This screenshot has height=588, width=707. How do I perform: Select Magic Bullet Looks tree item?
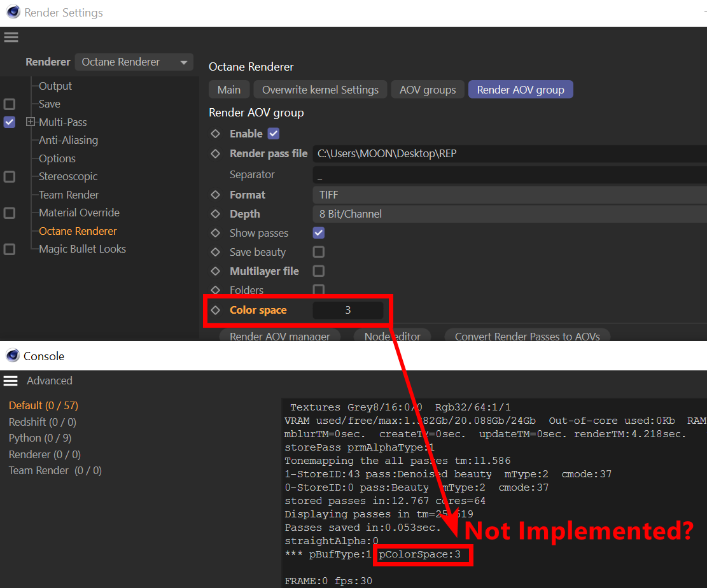click(82, 249)
